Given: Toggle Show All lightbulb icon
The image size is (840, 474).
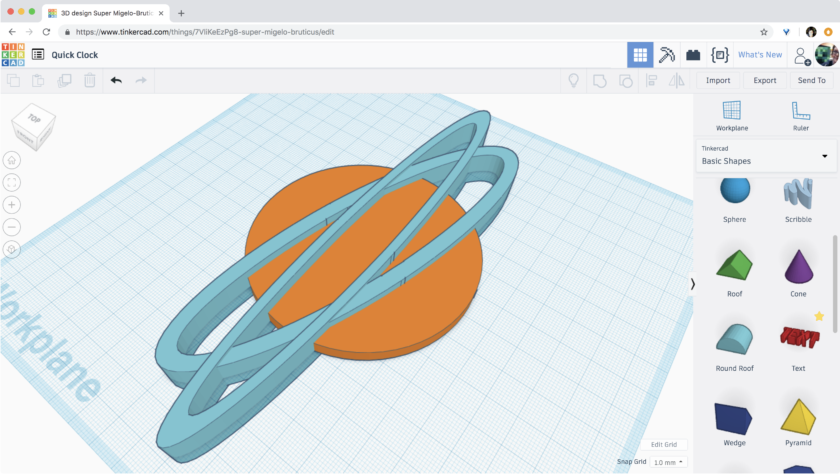Looking at the screenshot, I should pyautogui.click(x=574, y=80).
